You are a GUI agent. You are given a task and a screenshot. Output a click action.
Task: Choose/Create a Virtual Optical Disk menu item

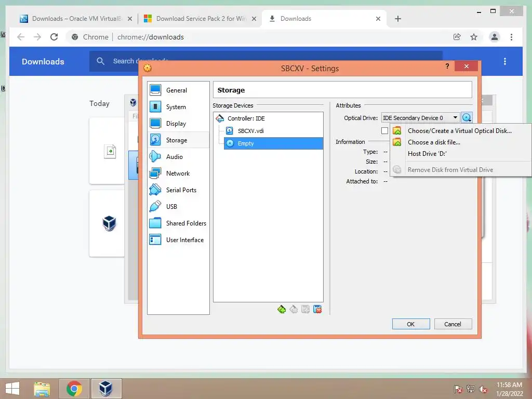pos(460,130)
